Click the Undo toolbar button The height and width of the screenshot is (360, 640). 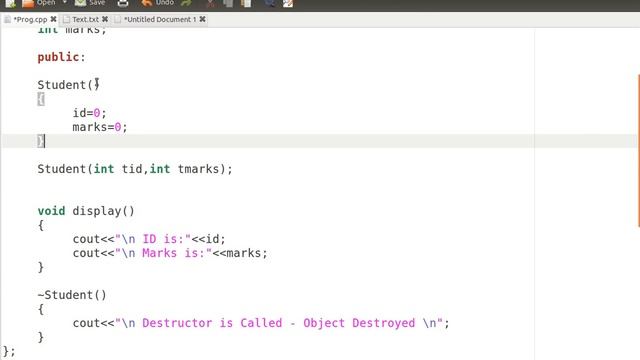pyautogui.click(x=157, y=3)
